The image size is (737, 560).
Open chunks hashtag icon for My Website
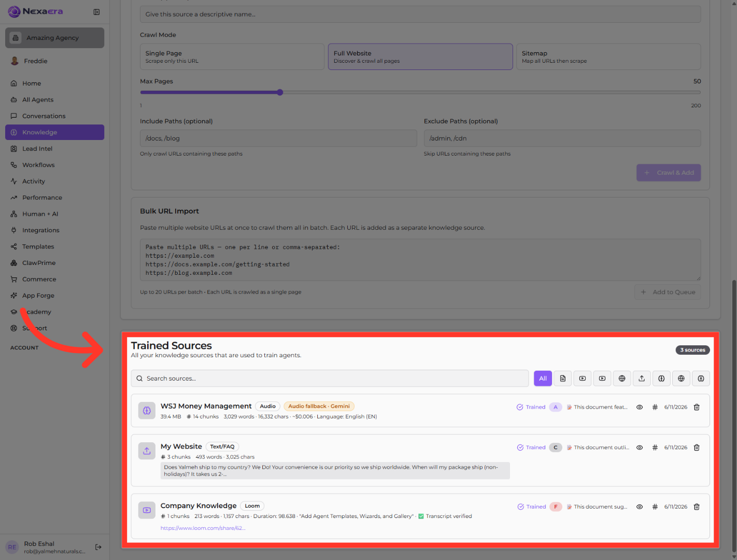(655, 447)
